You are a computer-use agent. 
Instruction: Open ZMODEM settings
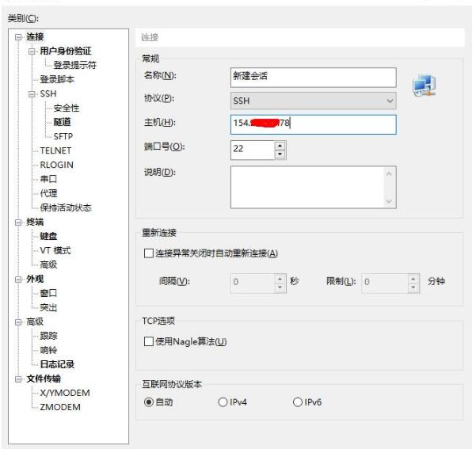[60, 407]
